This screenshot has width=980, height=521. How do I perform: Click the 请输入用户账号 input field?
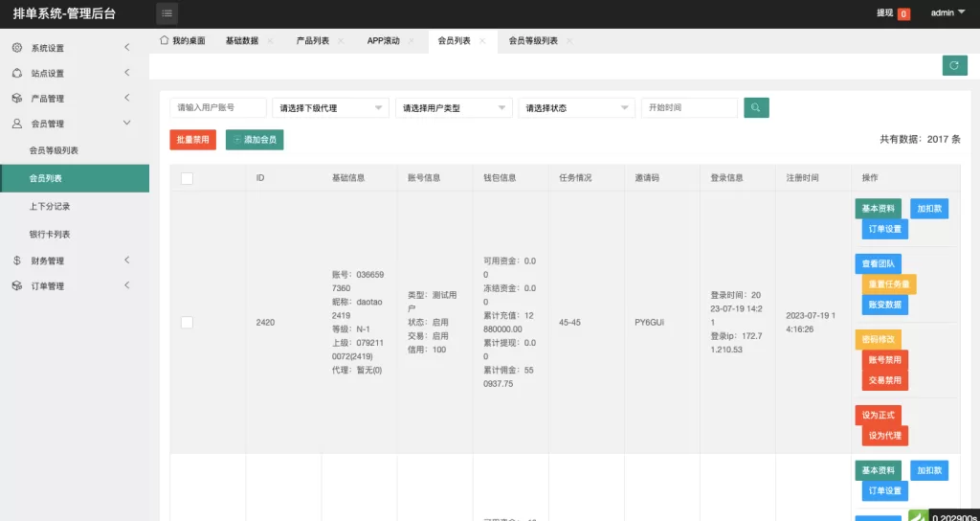(217, 108)
